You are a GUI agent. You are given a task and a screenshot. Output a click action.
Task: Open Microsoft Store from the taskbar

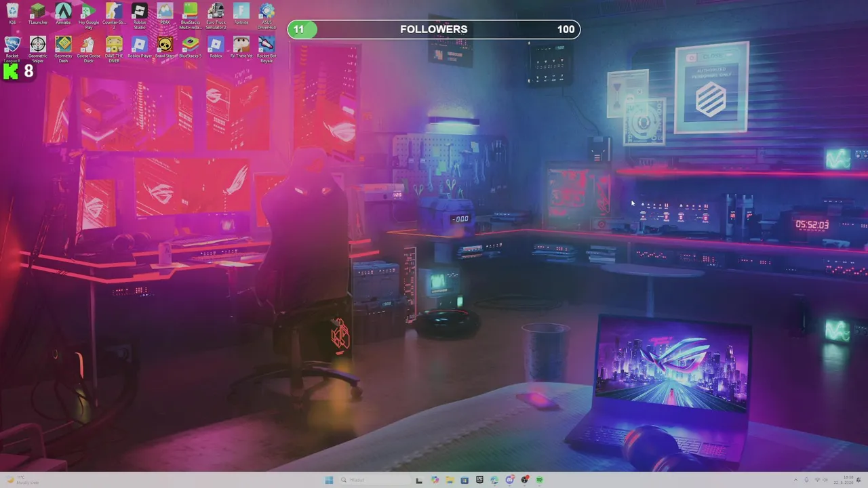pos(465,480)
